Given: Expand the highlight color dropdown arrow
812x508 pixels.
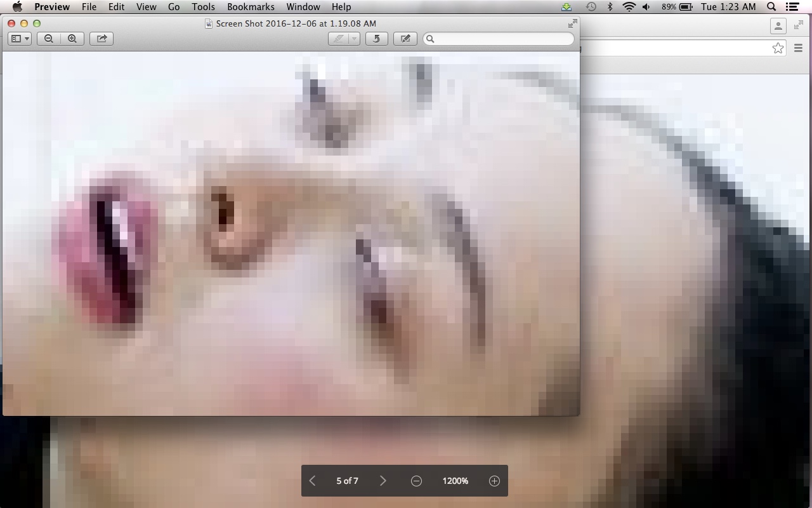Looking at the screenshot, I should point(354,39).
